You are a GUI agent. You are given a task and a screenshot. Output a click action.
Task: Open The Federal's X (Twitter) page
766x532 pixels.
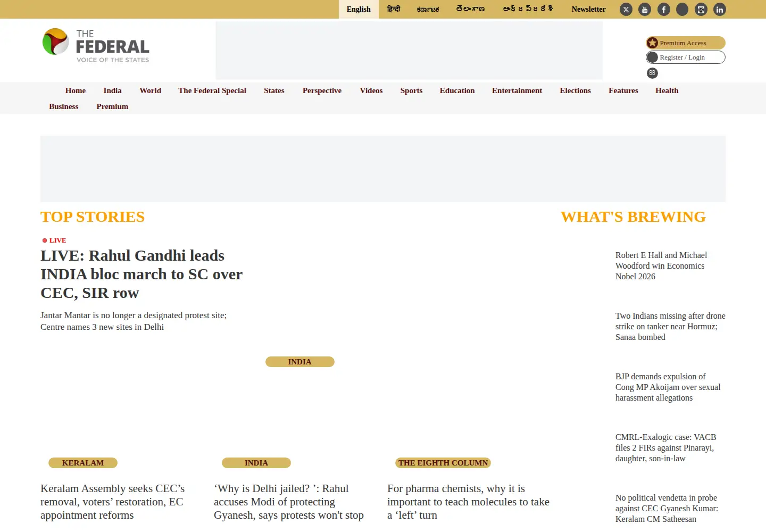pos(626,10)
